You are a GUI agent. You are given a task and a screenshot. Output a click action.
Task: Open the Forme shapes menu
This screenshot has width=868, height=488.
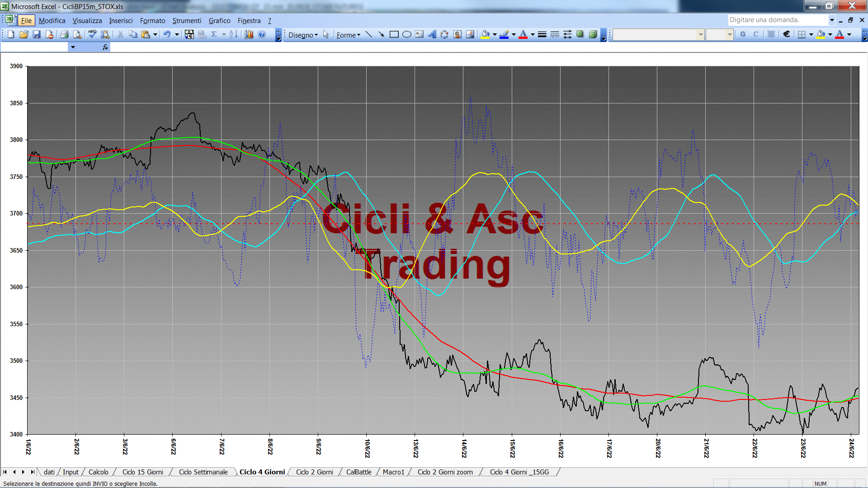pos(348,35)
